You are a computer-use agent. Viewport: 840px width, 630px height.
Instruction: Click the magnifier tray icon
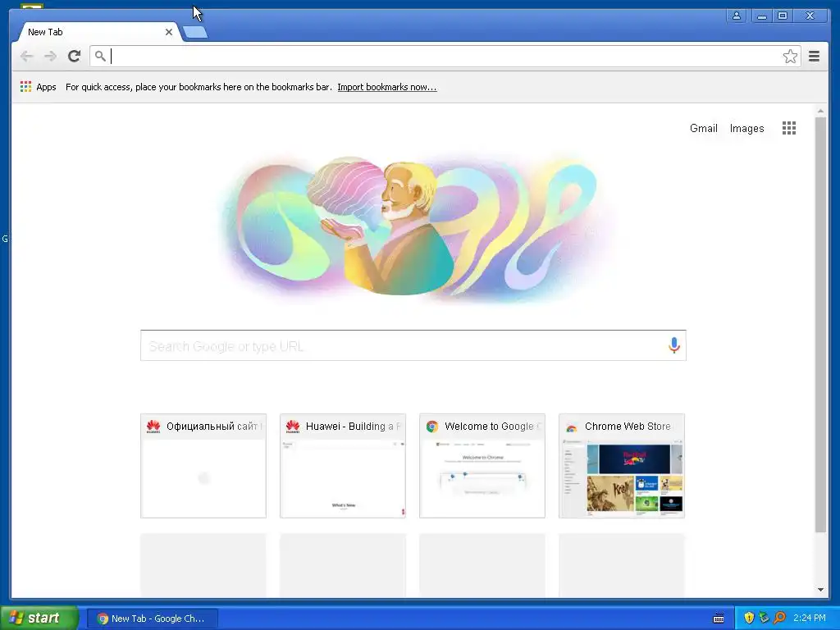pyautogui.click(x=779, y=618)
